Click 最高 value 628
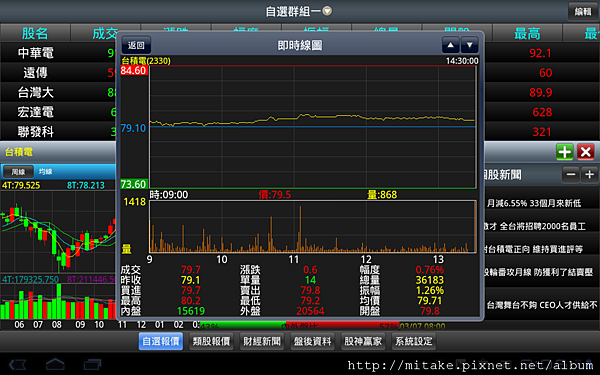This screenshot has width=600, height=375. pos(542,112)
